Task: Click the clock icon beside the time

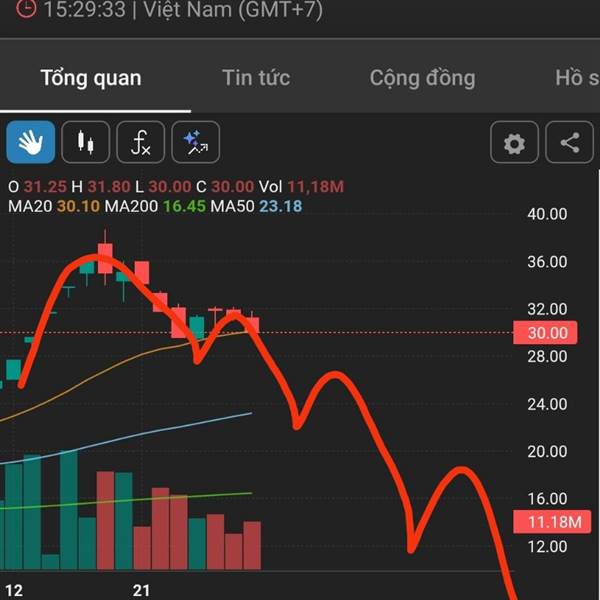Action: tap(26, 8)
